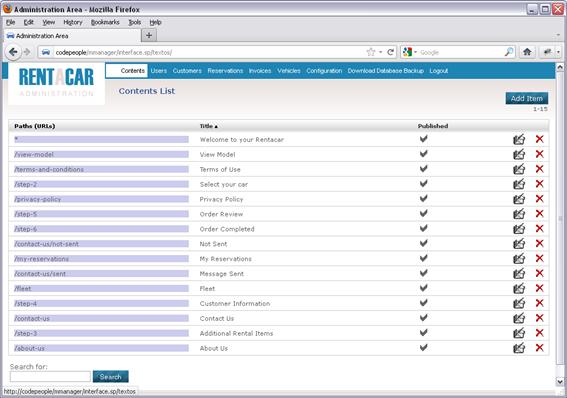Click the Add Item button
Viewport: 567px width, 398px height.
point(526,98)
